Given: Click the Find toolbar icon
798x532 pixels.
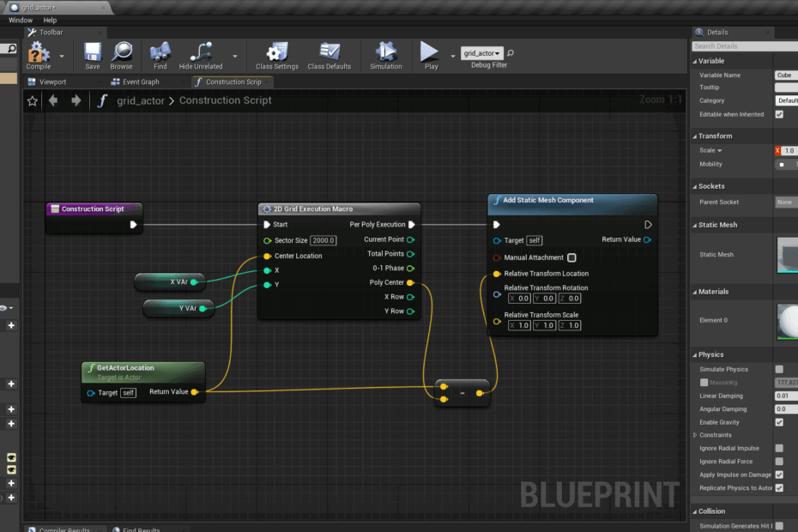Looking at the screenshot, I should click(160, 56).
